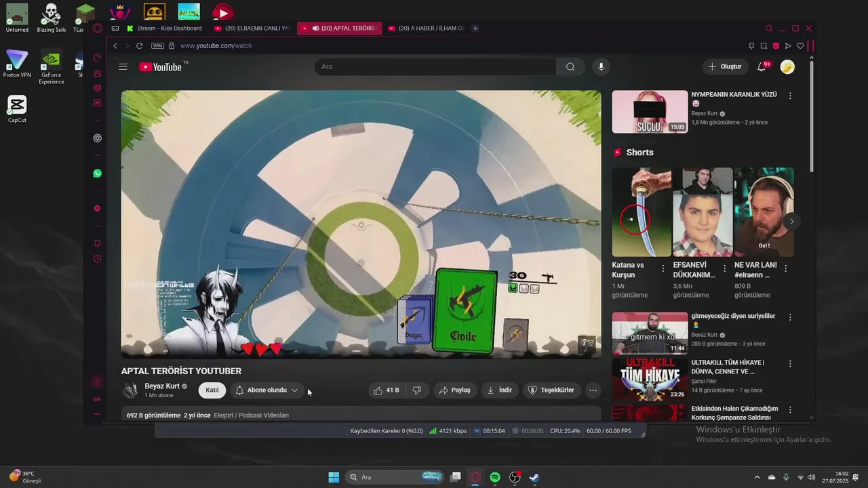Open Steam from Windows taskbar
This screenshot has width=868, height=488.
point(534,477)
